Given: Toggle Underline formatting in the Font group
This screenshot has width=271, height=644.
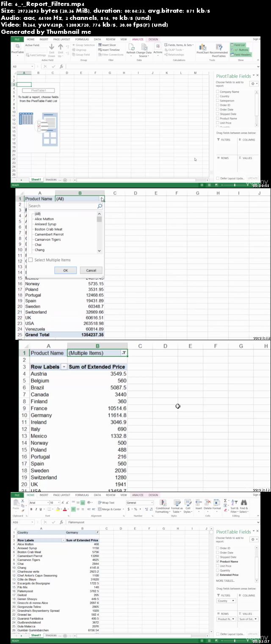Looking at the screenshot, I should (41, 509).
